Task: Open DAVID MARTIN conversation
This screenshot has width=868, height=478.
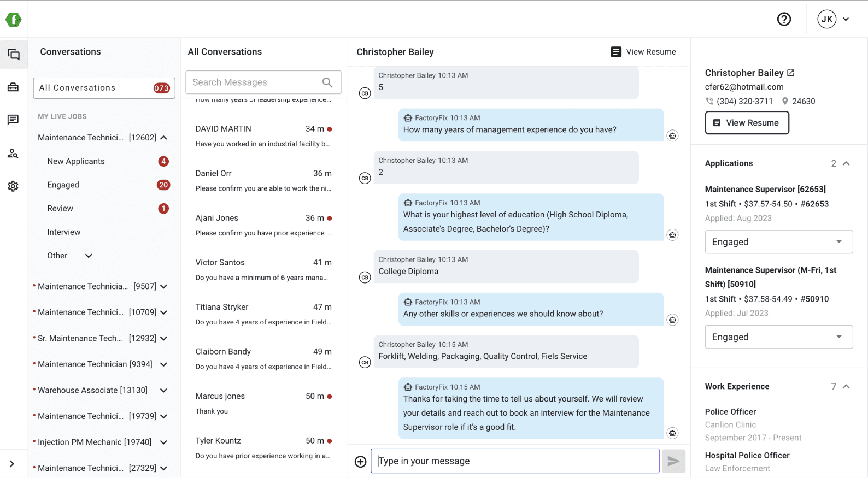Action: 263,136
